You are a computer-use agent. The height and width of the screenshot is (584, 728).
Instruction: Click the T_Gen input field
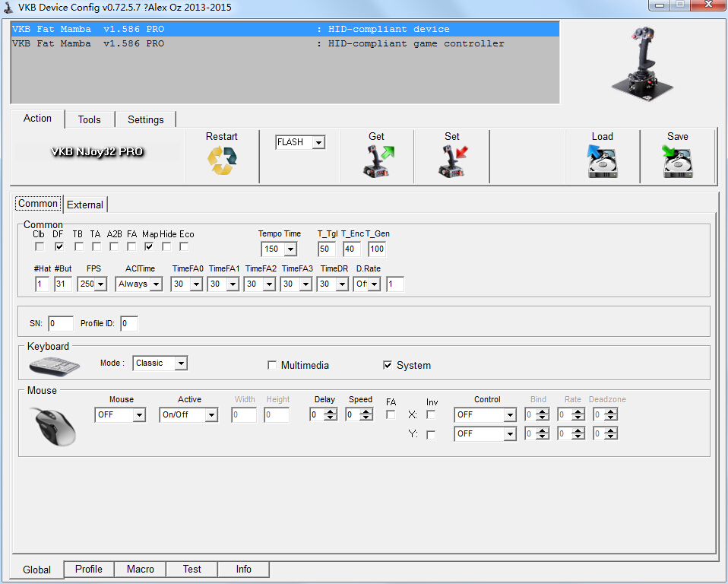click(x=377, y=249)
